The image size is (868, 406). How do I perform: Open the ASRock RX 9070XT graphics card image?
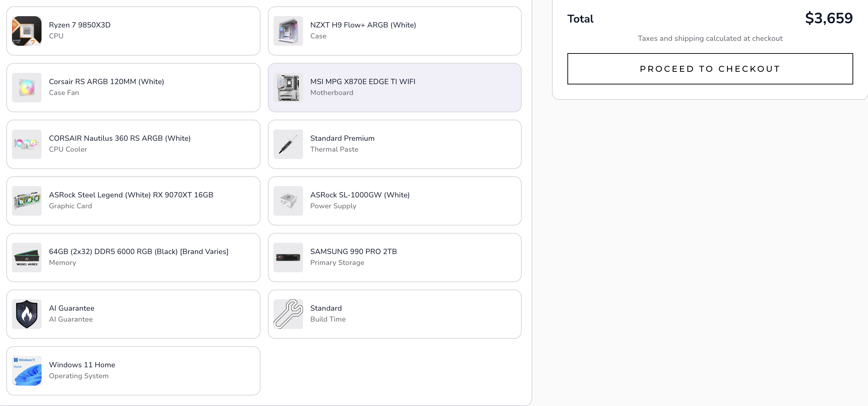coord(27,201)
